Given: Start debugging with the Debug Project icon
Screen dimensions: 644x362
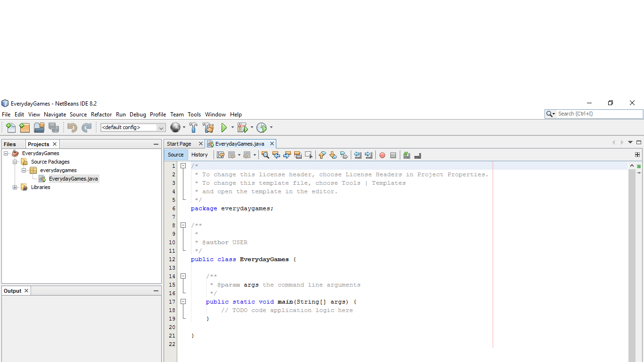Looking at the screenshot, I should (x=242, y=127).
